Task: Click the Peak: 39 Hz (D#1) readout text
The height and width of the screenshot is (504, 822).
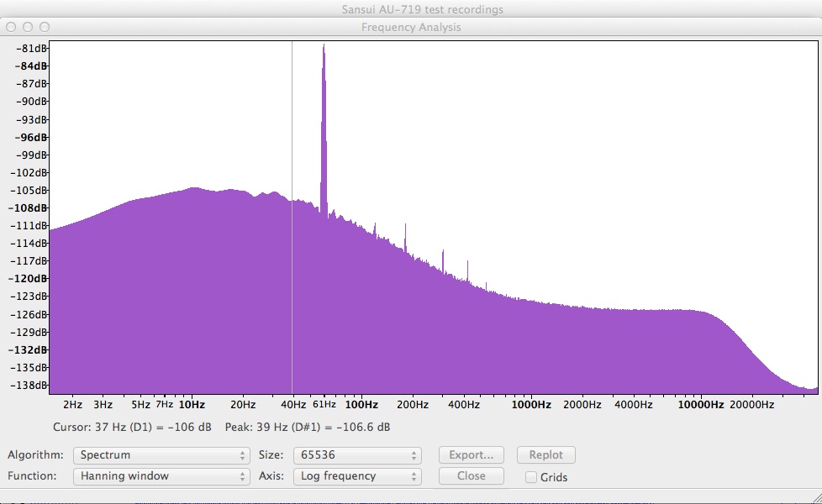Action: [308, 427]
